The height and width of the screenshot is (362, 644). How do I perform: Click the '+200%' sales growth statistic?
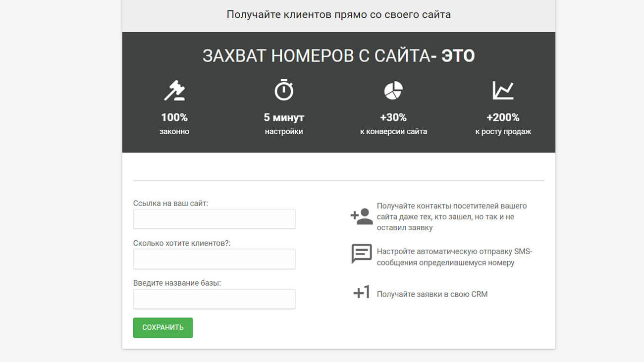pyautogui.click(x=503, y=117)
